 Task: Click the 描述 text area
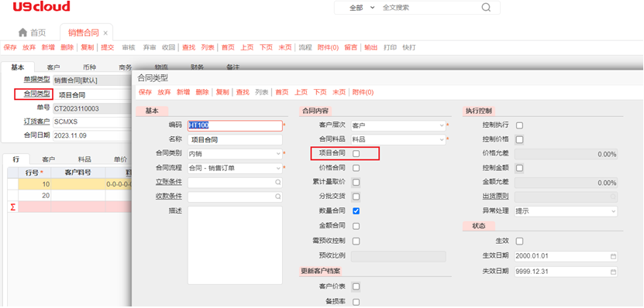click(235, 245)
